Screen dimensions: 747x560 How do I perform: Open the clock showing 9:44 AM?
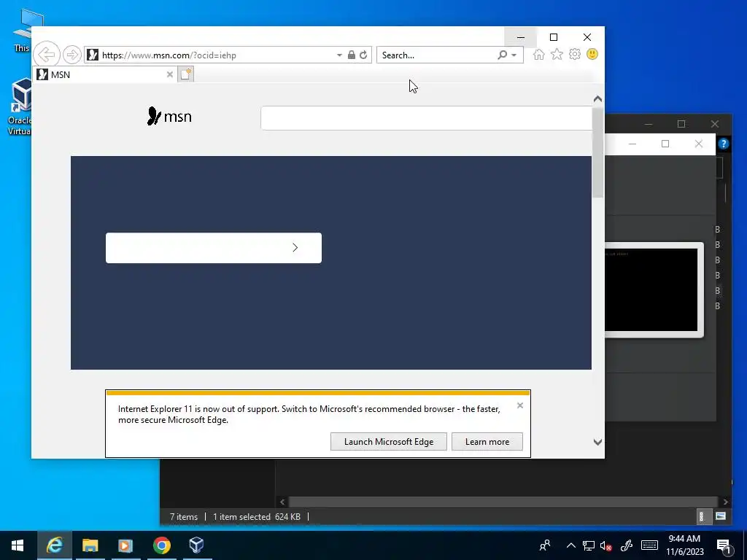[x=684, y=545]
